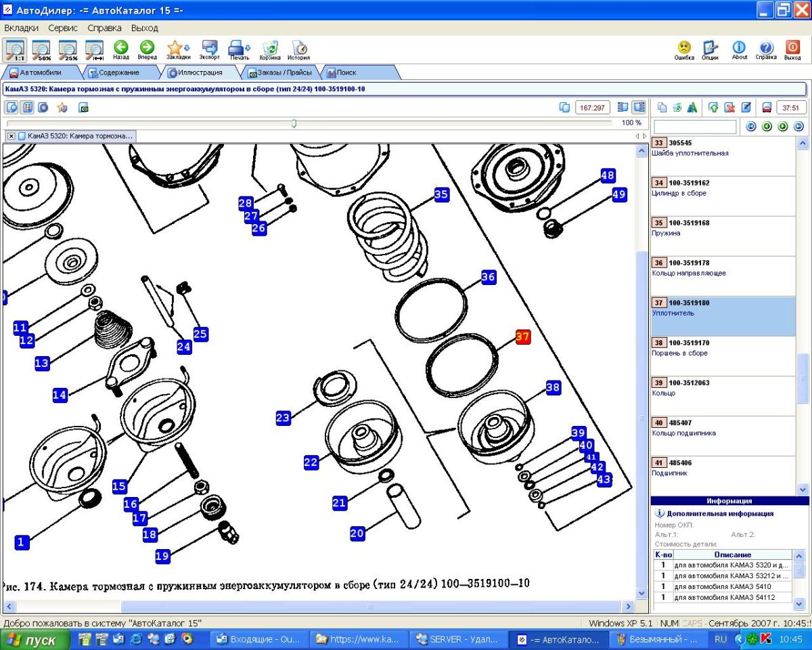Click the blue note edit icon
Viewport: 812px width, 650px height.
coord(746,107)
